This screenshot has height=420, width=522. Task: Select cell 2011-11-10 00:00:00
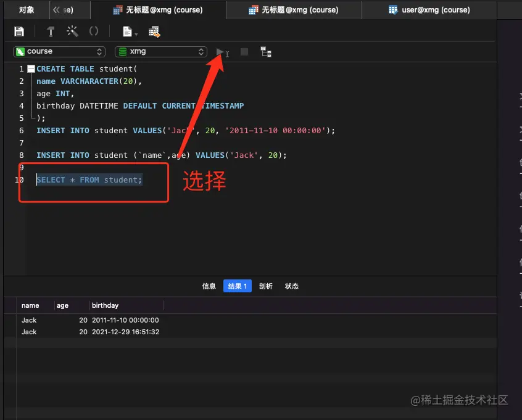[x=125, y=320]
